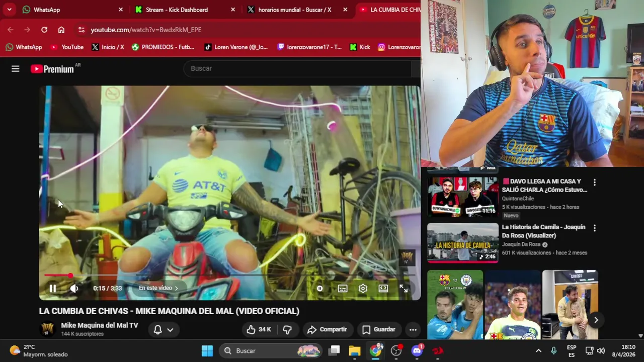Reload the current page

[x=44, y=30]
